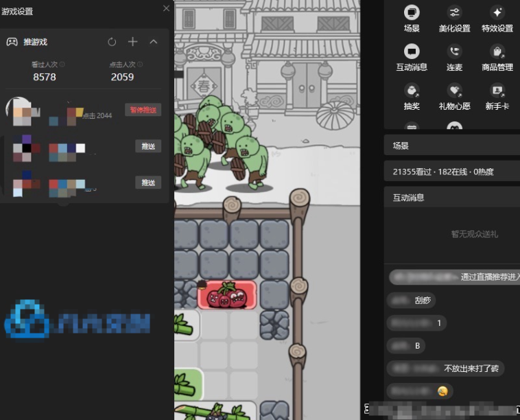Toggle 暂停推送 to pause pushing
This screenshot has height=420, width=520.
pyautogui.click(x=143, y=110)
